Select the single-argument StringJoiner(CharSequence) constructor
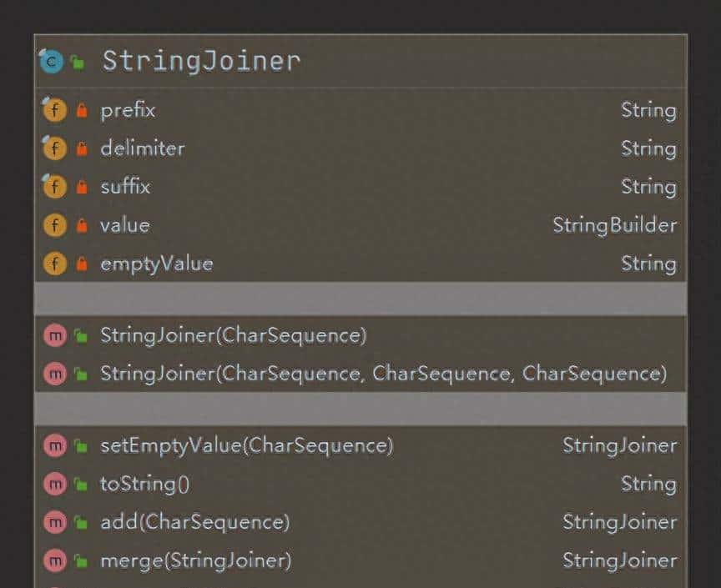The height and width of the screenshot is (588, 721). pos(233,335)
